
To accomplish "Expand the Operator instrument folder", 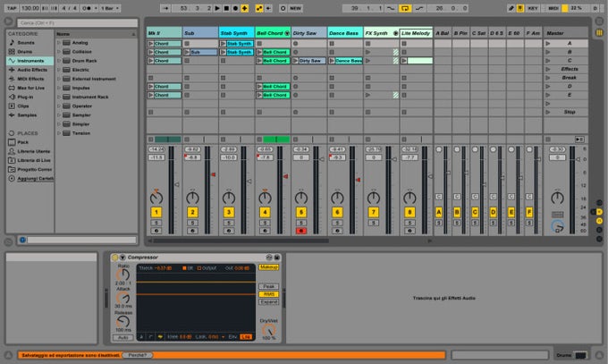I will coord(59,106).
